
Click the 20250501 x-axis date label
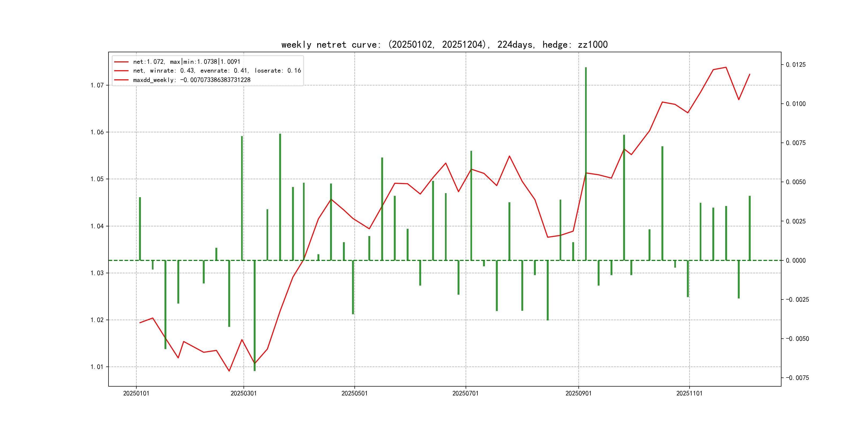click(x=354, y=393)
